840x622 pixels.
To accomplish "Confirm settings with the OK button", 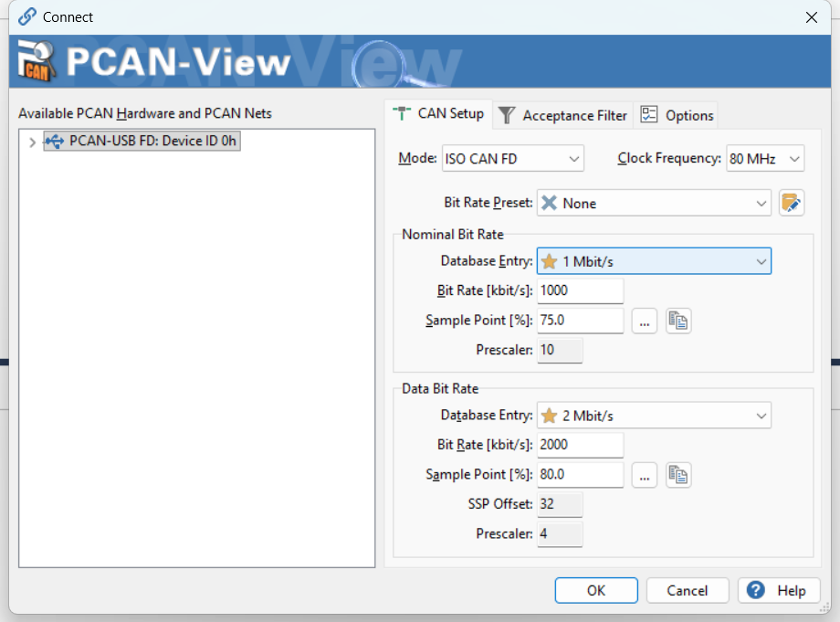I will pyautogui.click(x=595, y=590).
